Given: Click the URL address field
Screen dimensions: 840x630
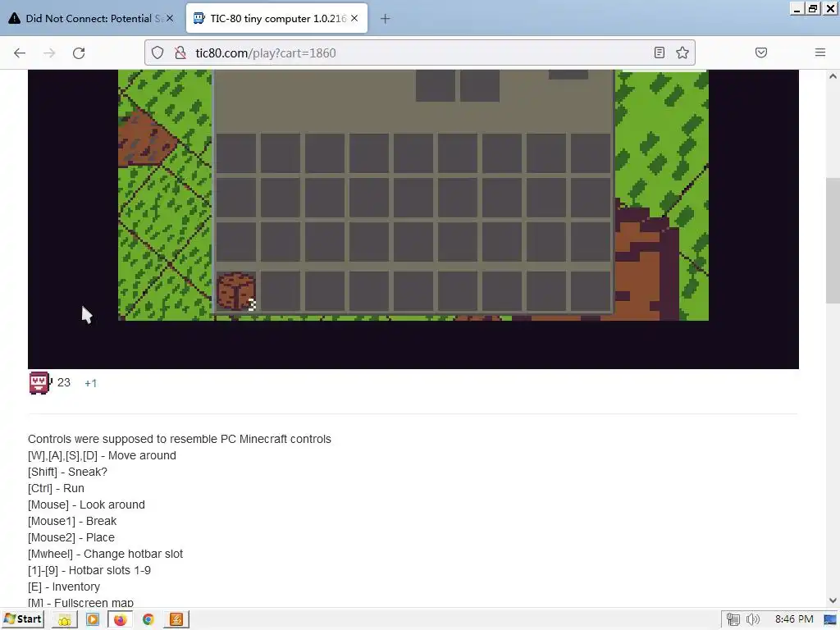Looking at the screenshot, I should [x=421, y=52].
